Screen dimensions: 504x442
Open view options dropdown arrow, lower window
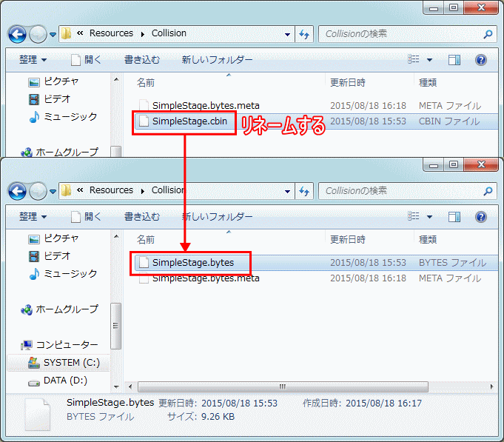(x=429, y=217)
